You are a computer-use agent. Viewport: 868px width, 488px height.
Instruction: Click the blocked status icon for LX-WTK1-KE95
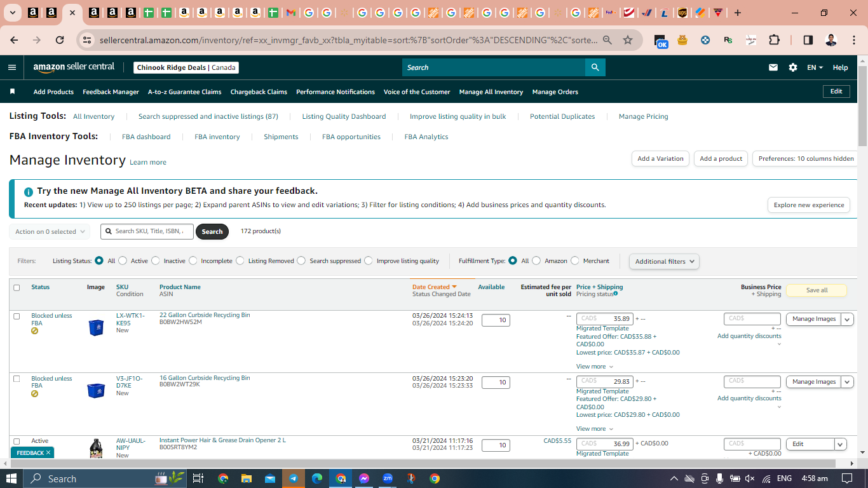pyautogui.click(x=35, y=331)
